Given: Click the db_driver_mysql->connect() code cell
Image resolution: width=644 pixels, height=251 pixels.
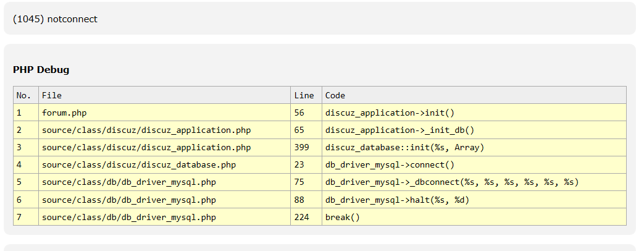Looking at the screenshot, I should pos(390,164).
